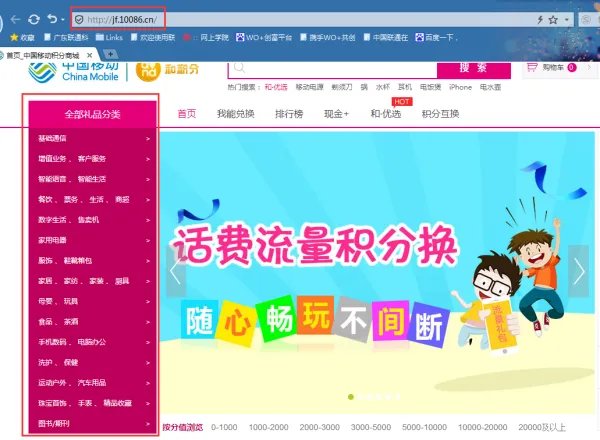Go to the 首页 nav tab
The width and height of the screenshot is (600, 440).
pyautogui.click(x=187, y=114)
